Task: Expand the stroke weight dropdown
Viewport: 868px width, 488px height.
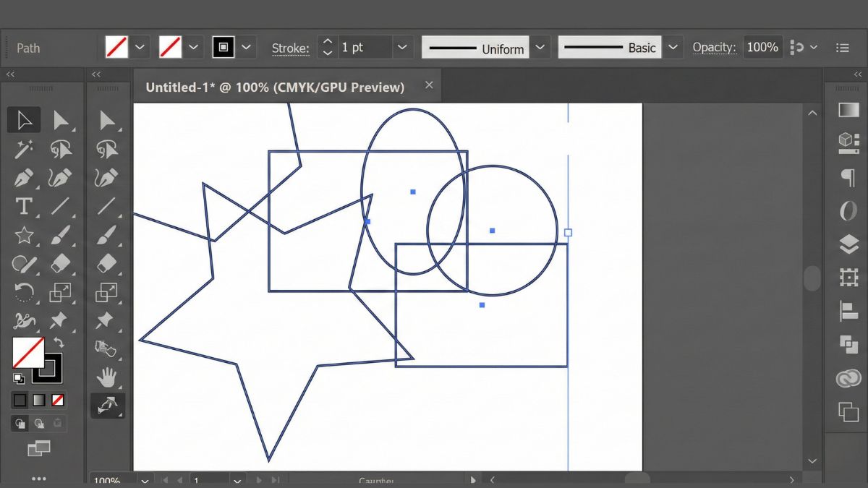Action: [x=403, y=48]
